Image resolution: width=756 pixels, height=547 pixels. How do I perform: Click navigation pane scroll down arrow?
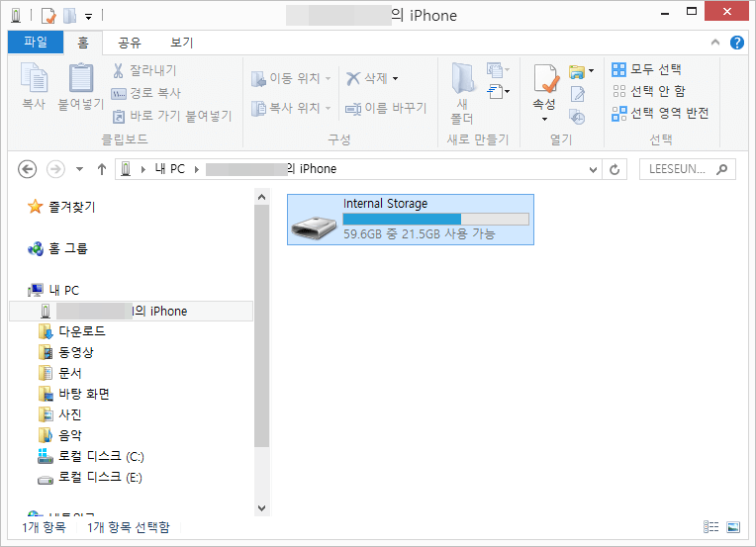tap(262, 508)
